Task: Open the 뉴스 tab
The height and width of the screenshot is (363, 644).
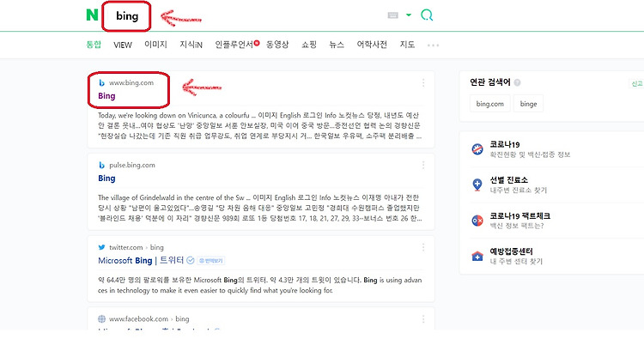Action: (337, 45)
